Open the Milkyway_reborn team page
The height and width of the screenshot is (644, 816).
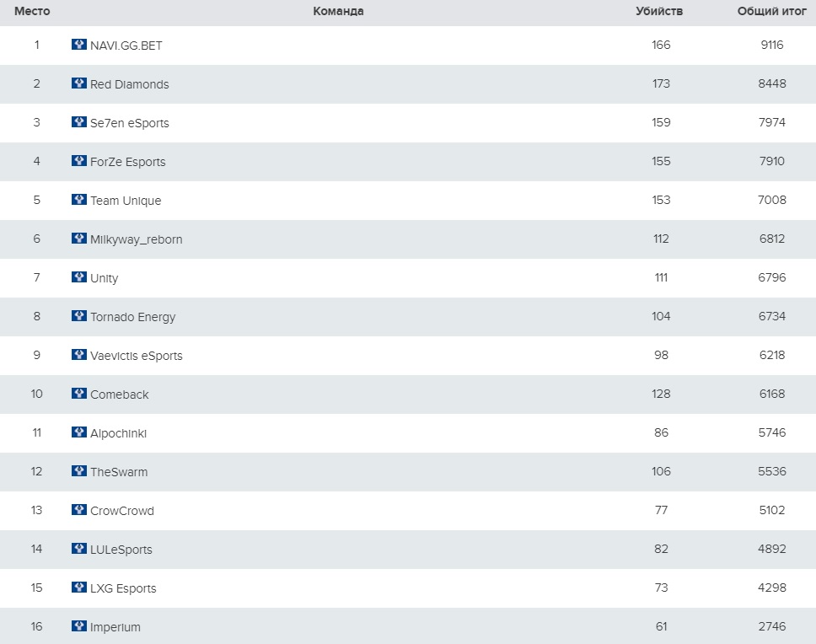[136, 239]
